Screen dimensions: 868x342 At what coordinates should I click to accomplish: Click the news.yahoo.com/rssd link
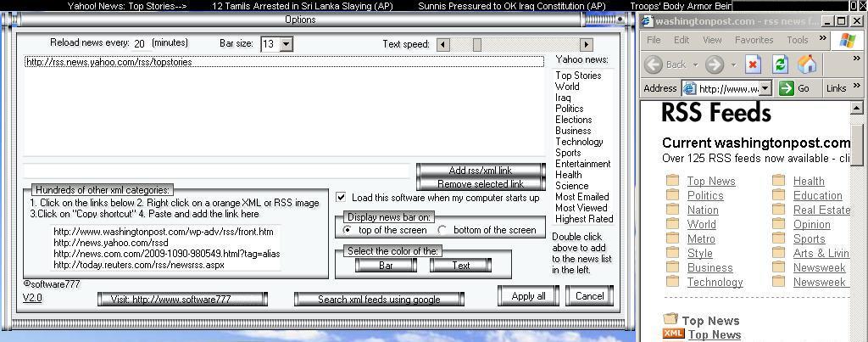pos(111,243)
